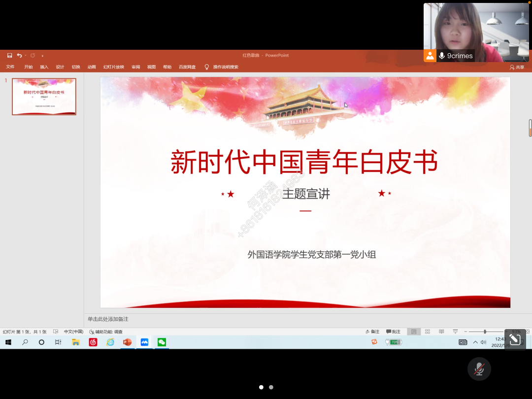
Task: Select slide 1 thumbnail in the slide panel
Action: click(x=44, y=97)
